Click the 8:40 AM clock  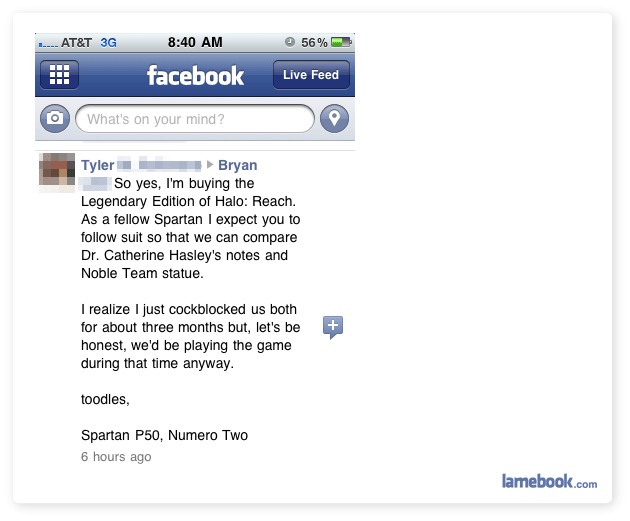pyautogui.click(x=195, y=42)
